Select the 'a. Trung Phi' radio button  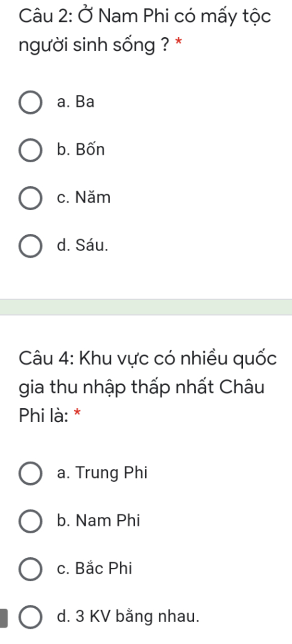pos(31,473)
